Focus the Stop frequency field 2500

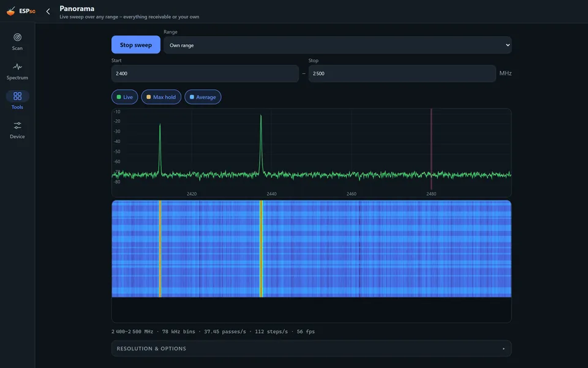point(402,74)
